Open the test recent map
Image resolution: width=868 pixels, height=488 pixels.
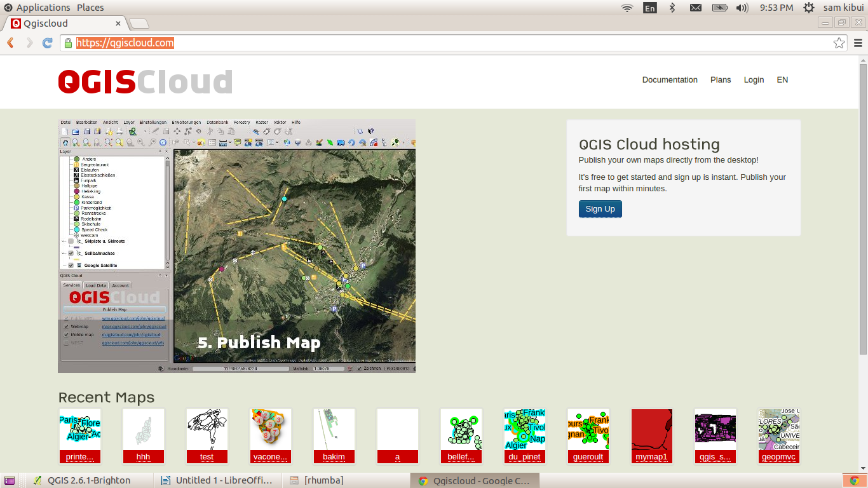(x=207, y=436)
